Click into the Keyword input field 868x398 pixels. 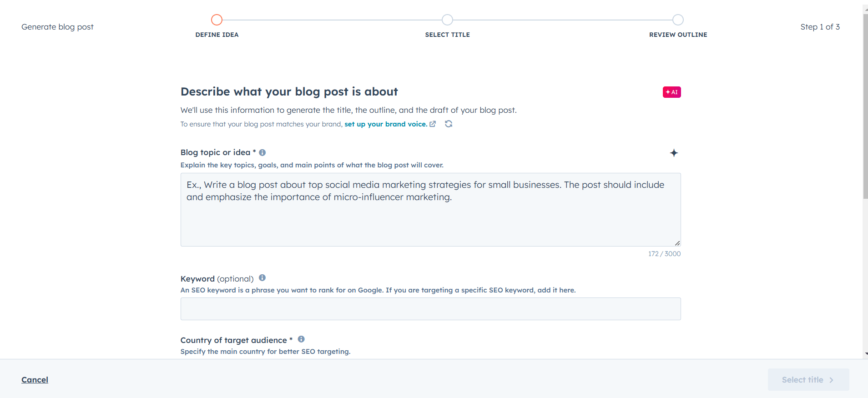[x=430, y=309]
